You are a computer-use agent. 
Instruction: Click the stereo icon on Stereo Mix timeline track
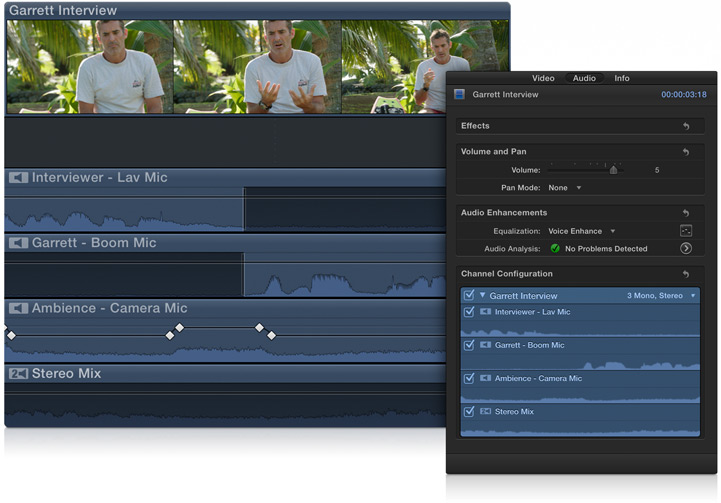18,374
